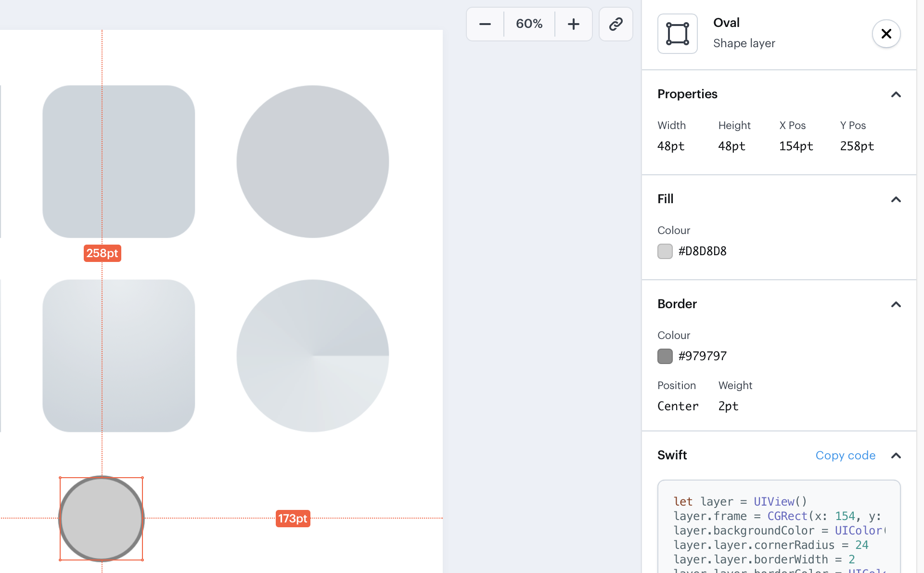Select the bottom-right angular gradient circle
The image size is (924, 573).
tap(312, 355)
